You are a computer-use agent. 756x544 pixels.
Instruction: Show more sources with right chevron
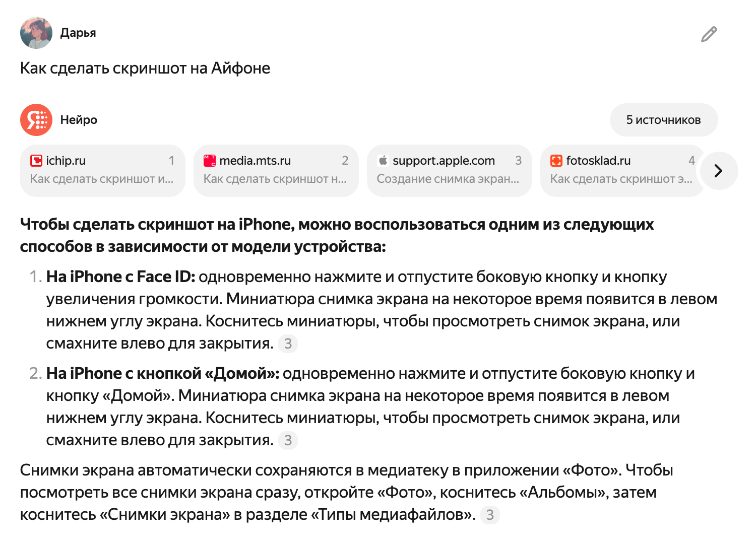coord(719,171)
